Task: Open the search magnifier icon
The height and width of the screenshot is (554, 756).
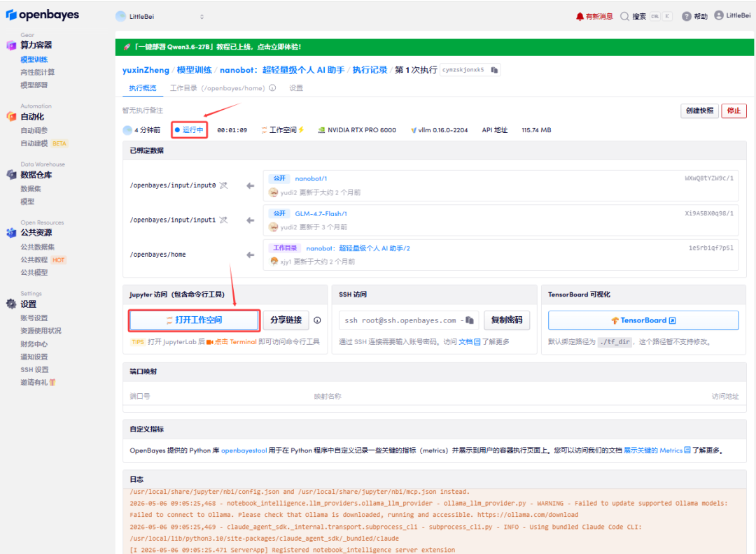Action: [624, 16]
